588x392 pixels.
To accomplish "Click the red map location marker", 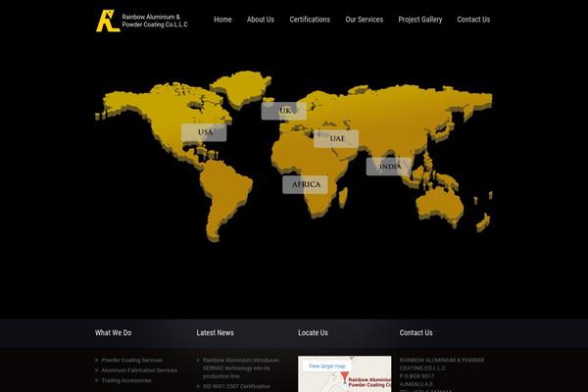I will (x=345, y=376).
